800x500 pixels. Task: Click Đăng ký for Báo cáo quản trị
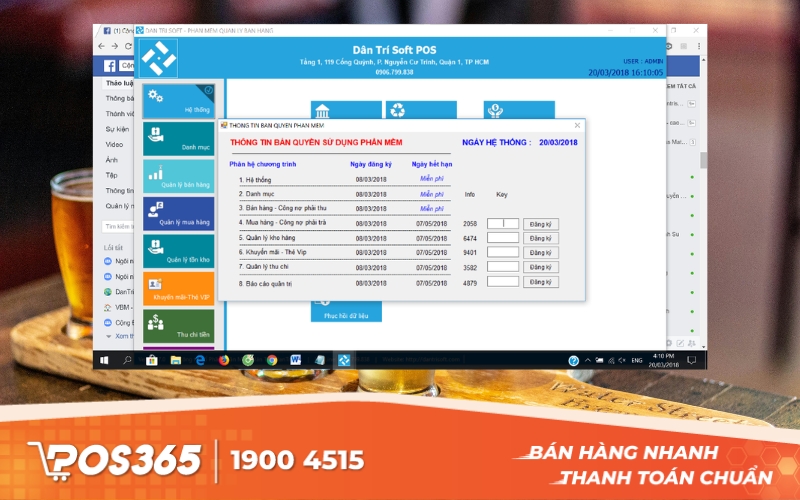coord(541,282)
